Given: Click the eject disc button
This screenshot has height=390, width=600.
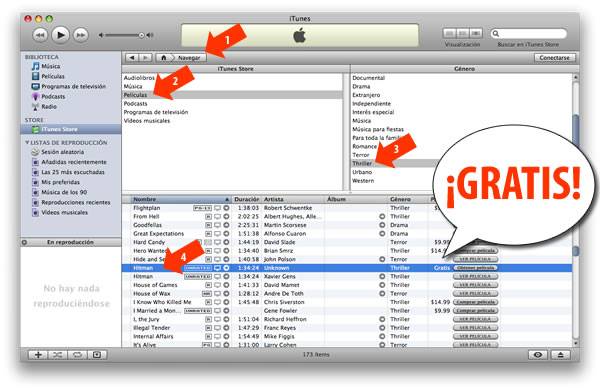Looking at the screenshot, I should click(x=561, y=355).
